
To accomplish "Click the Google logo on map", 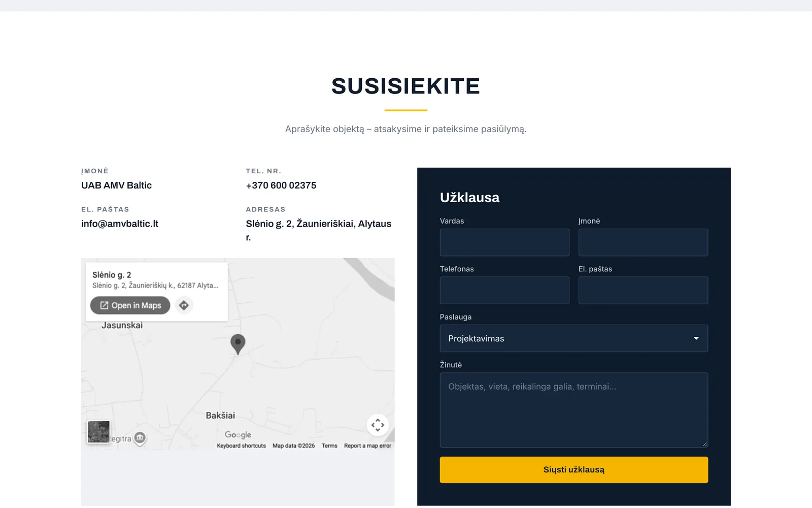I will [238, 435].
